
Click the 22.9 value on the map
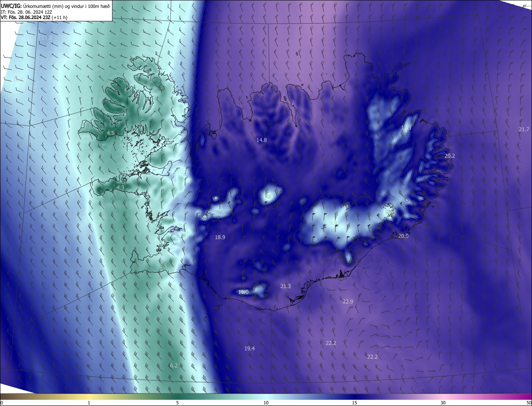tap(348, 301)
